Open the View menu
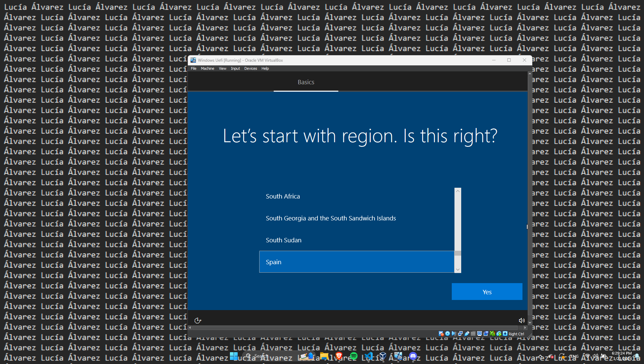644x364 pixels. pyautogui.click(x=223, y=68)
